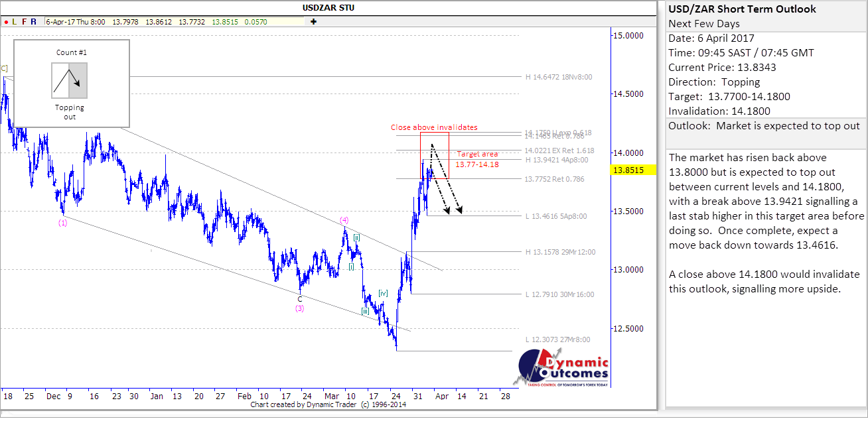This screenshot has width=868, height=427.
Task: Click the H 13.9421 4Ap8:00 level label
Action: [557, 160]
